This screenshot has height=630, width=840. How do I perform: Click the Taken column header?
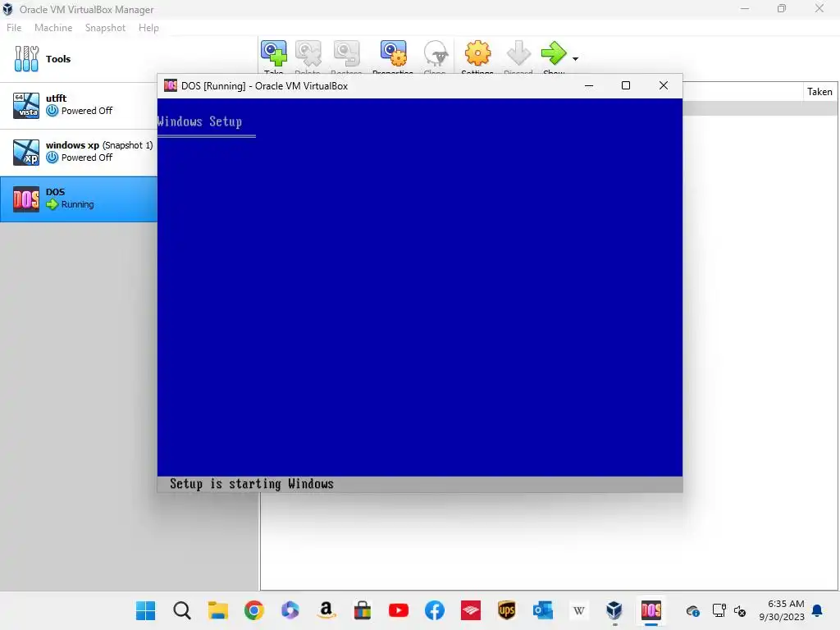[819, 92]
